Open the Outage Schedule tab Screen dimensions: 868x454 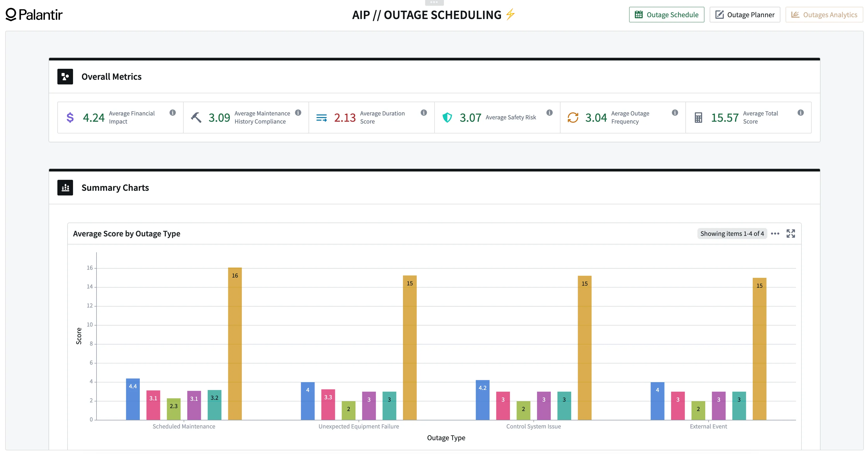click(x=666, y=15)
